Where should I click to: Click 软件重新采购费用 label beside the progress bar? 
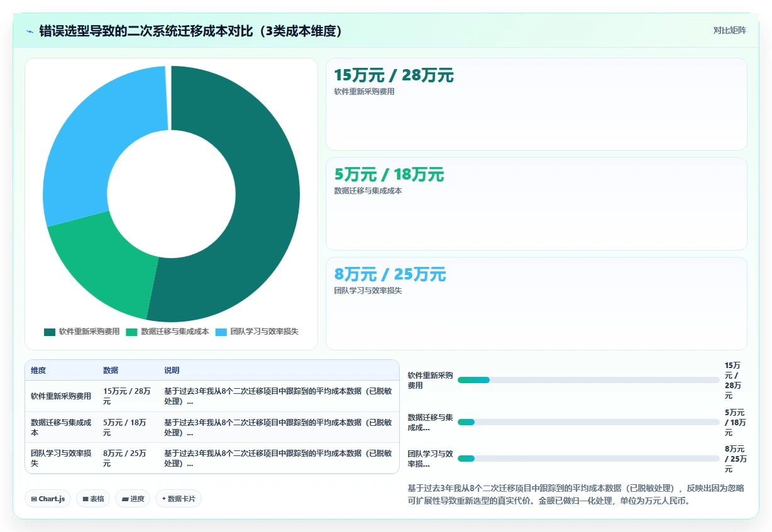(430, 380)
